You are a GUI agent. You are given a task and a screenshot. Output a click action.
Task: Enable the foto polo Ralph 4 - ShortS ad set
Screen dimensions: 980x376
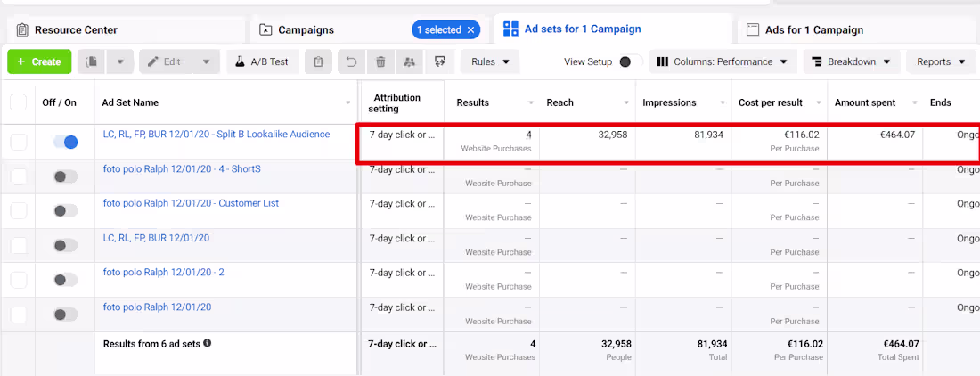pos(66,176)
